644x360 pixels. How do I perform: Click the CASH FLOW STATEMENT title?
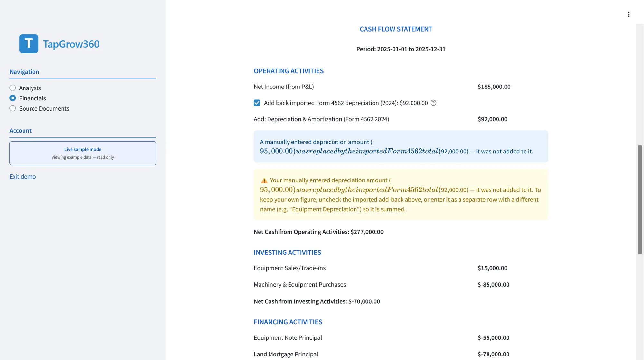pyautogui.click(x=396, y=29)
